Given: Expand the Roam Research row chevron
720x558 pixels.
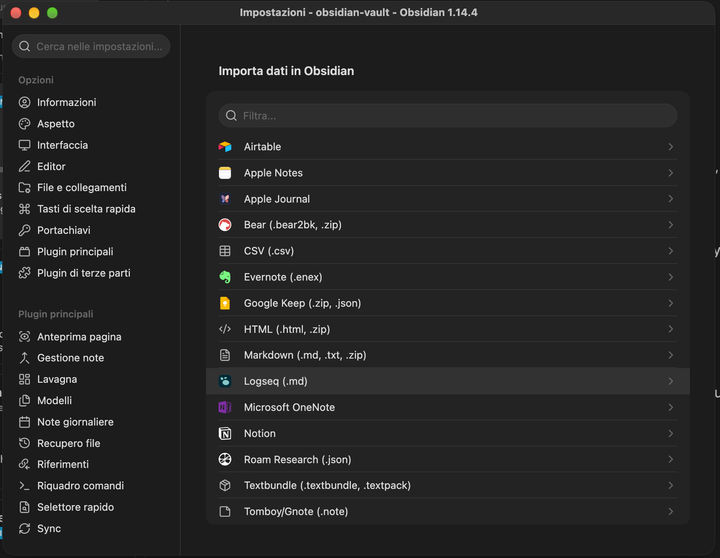Looking at the screenshot, I should pos(670,459).
